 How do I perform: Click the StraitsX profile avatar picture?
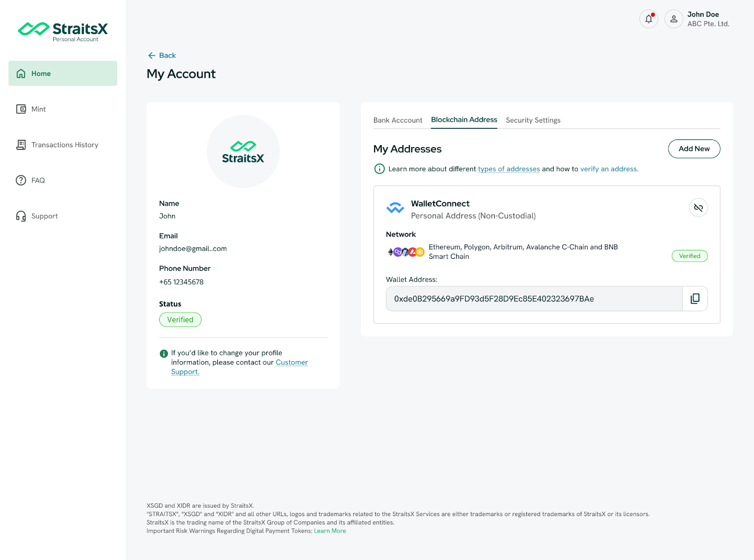243,151
